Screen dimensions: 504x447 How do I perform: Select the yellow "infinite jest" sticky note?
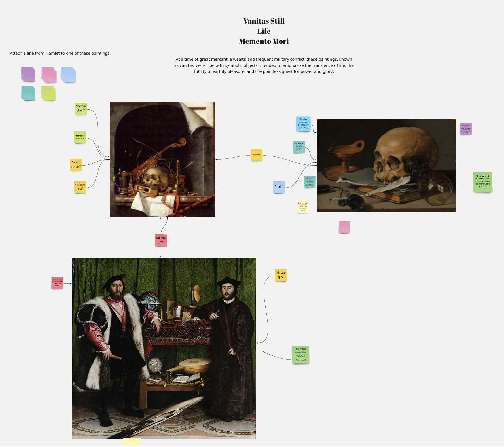point(80,187)
